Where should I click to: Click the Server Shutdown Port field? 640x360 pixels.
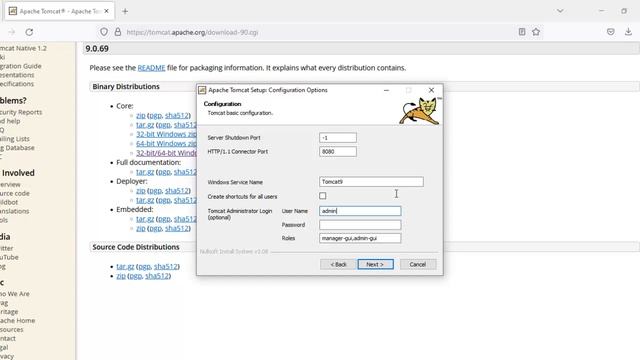tap(338, 138)
